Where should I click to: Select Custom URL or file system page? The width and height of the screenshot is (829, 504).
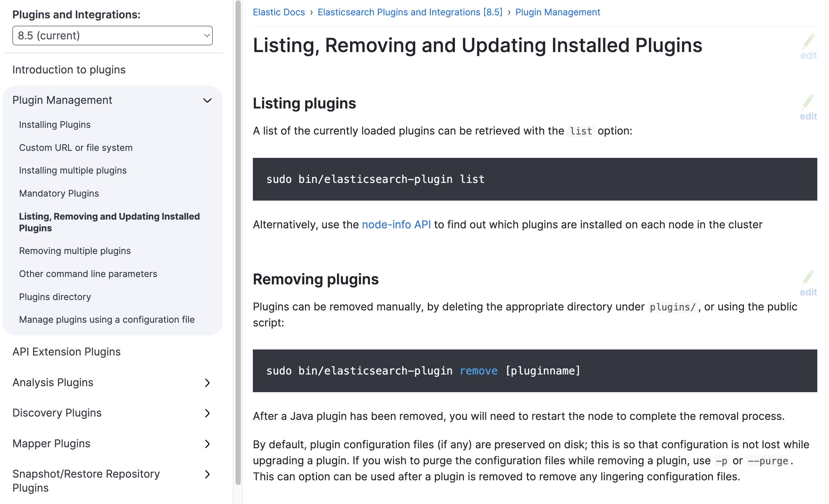(76, 148)
